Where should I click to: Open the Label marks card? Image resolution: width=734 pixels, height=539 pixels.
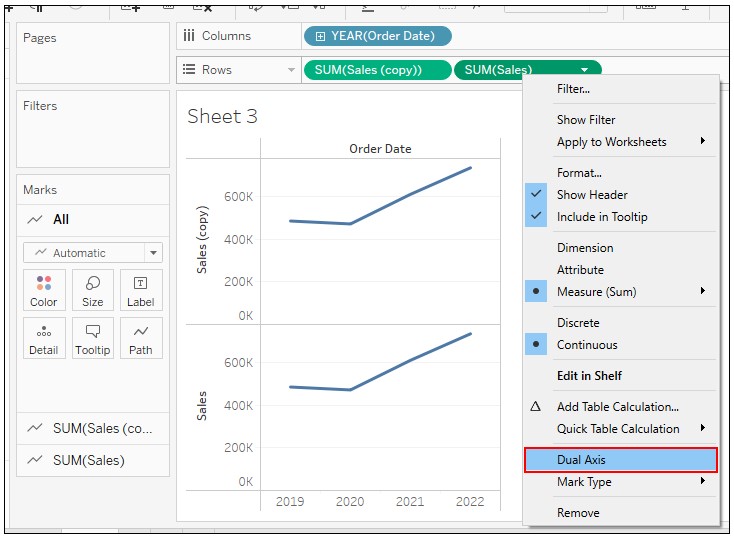[x=141, y=290]
